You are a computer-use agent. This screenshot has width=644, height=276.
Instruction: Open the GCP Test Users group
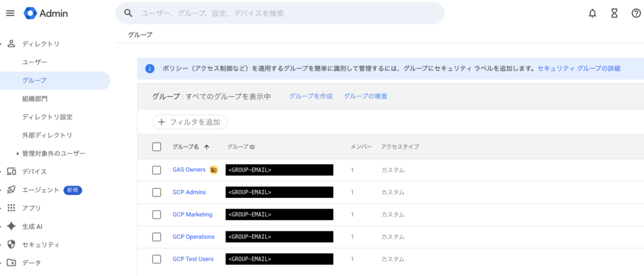point(193,259)
